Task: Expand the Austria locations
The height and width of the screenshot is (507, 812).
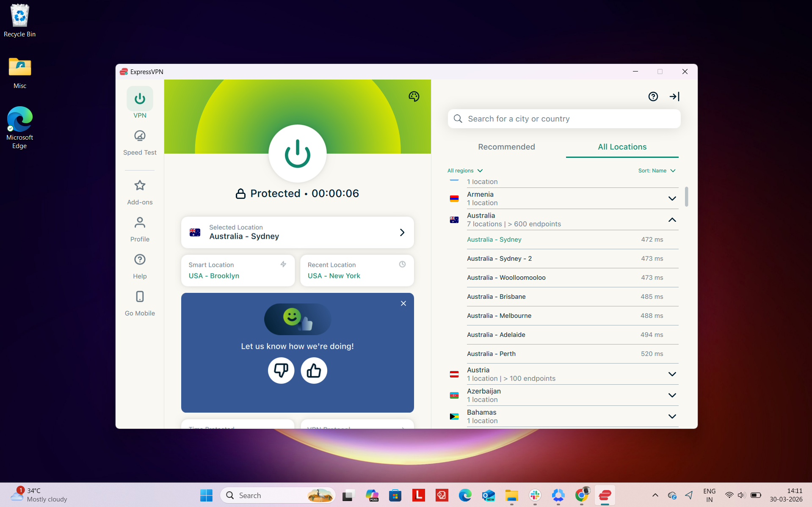Action: (672, 374)
